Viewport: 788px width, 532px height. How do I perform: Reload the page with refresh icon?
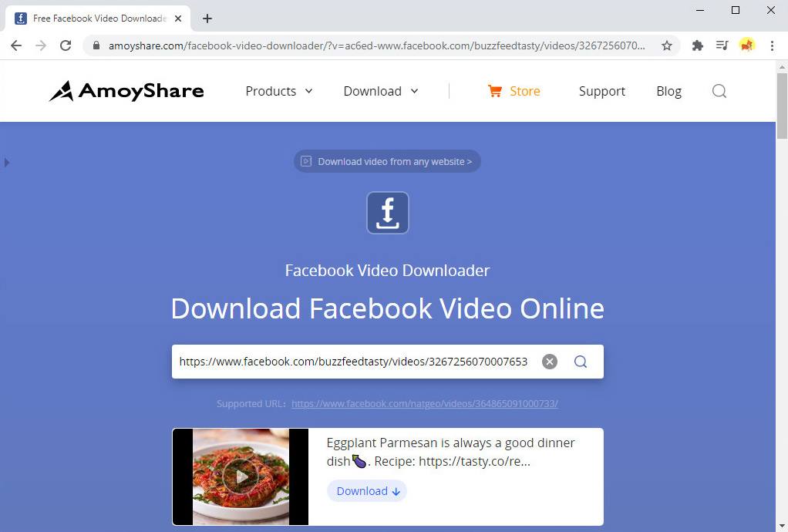point(66,45)
